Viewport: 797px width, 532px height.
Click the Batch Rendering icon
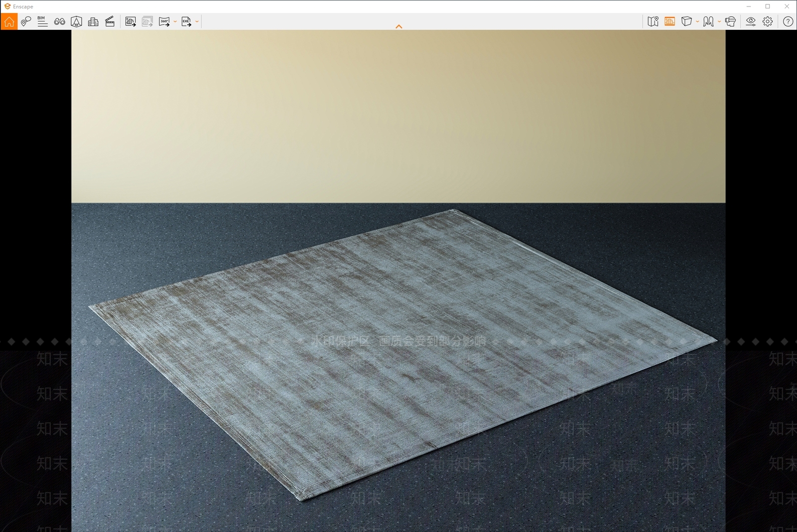pos(147,21)
